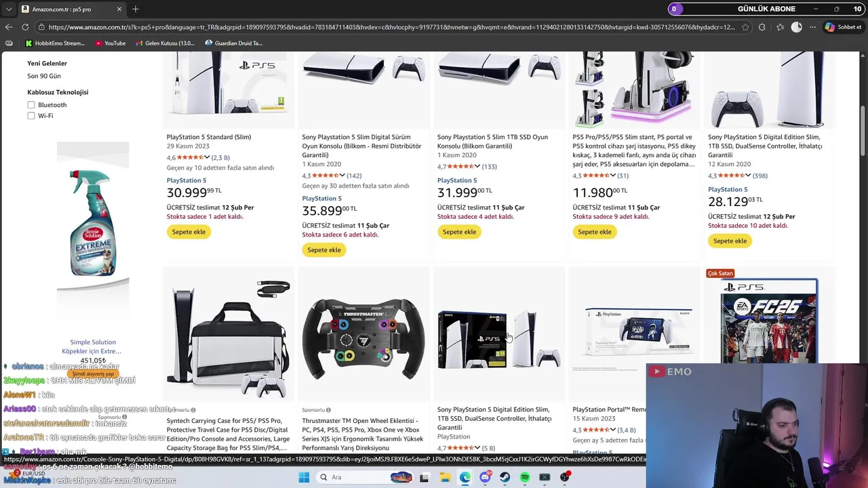Expand the tab list chevron
This screenshot has height=488, width=868.
click(9, 9)
